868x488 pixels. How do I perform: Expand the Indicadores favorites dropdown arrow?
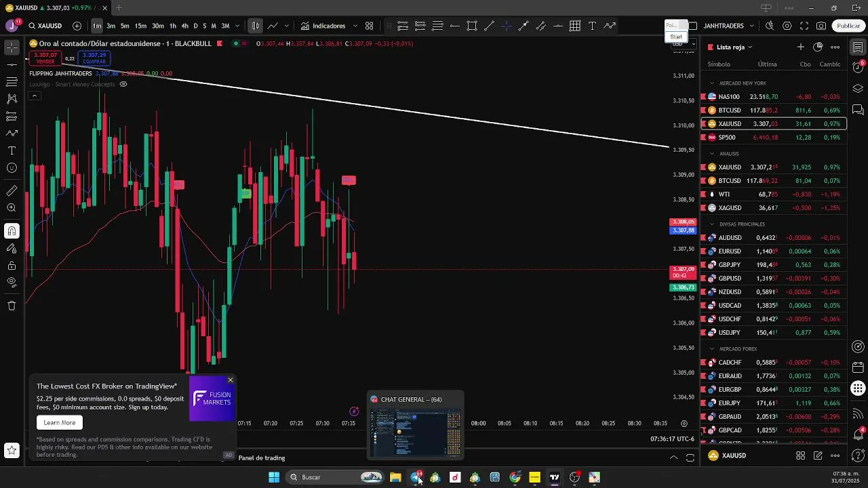355,26
